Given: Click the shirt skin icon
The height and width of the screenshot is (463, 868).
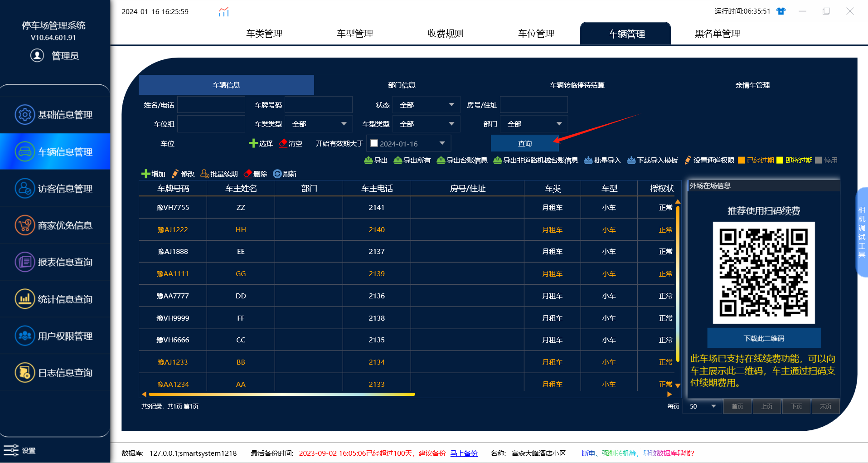Looking at the screenshot, I should pos(781,11).
